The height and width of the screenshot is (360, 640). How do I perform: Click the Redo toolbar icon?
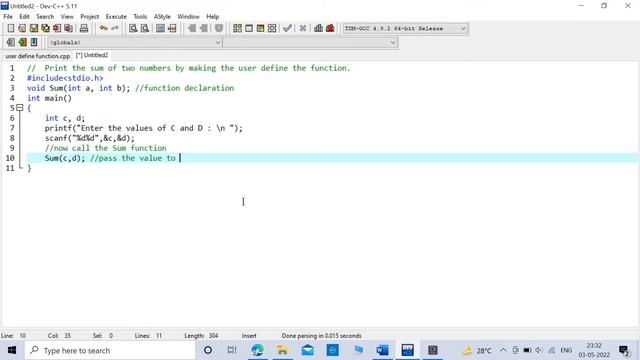(115, 28)
